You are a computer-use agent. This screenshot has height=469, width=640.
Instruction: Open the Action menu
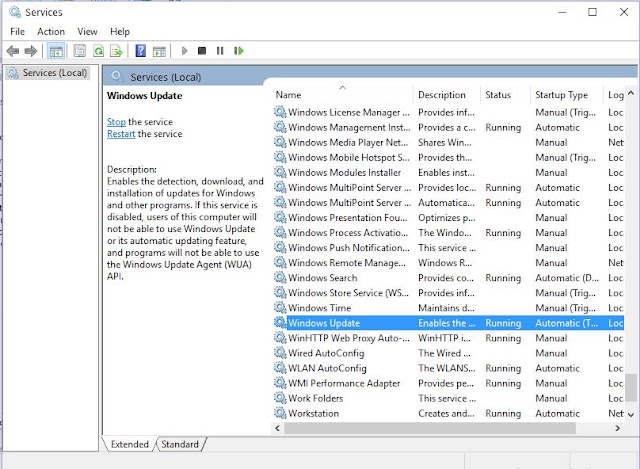coord(51,31)
